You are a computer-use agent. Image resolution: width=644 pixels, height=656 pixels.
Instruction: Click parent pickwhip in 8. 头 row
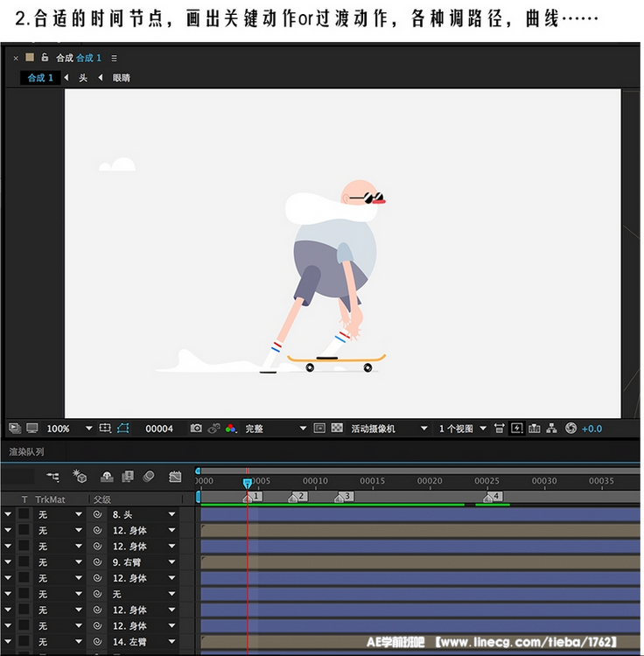(x=97, y=514)
